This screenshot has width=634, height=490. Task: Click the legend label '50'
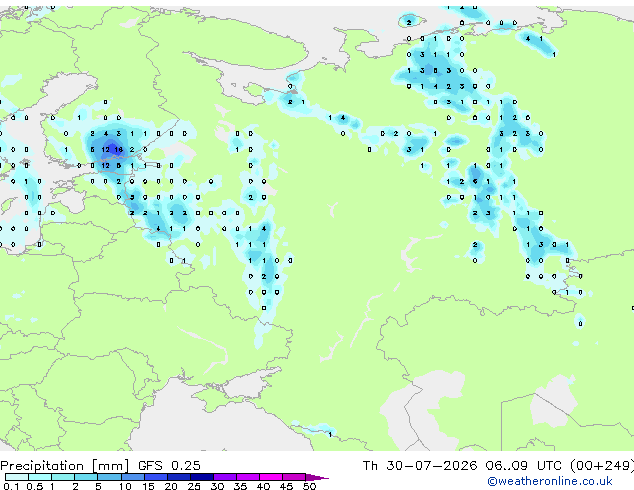(x=309, y=486)
